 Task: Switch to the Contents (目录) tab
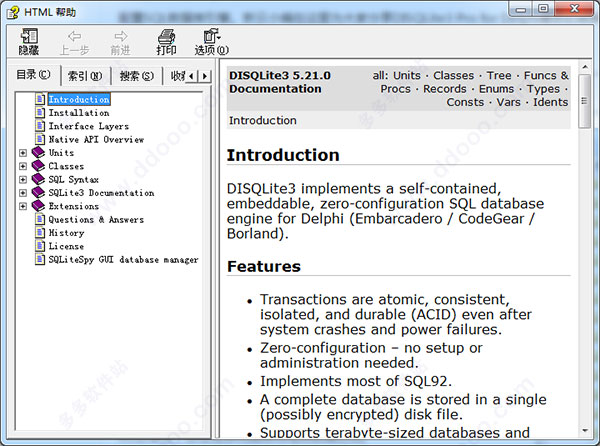33,75
